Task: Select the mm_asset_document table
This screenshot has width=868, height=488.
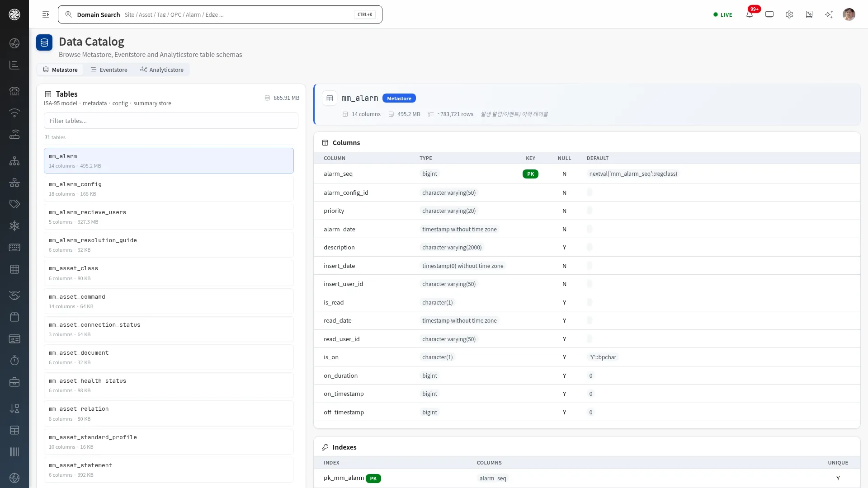Action: click(169, 357)
